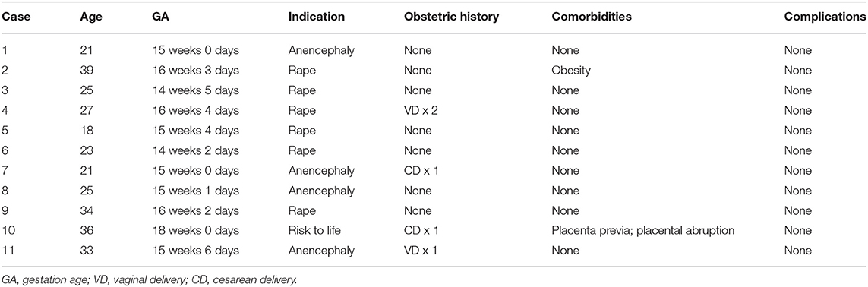Click the VD x 1 cell in case 11
Viewport: 868px width, 287px height.
pos(421,251)
